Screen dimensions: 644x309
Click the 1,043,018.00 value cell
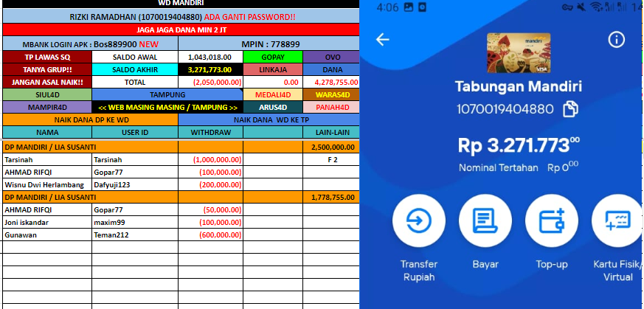coord(210,57)
